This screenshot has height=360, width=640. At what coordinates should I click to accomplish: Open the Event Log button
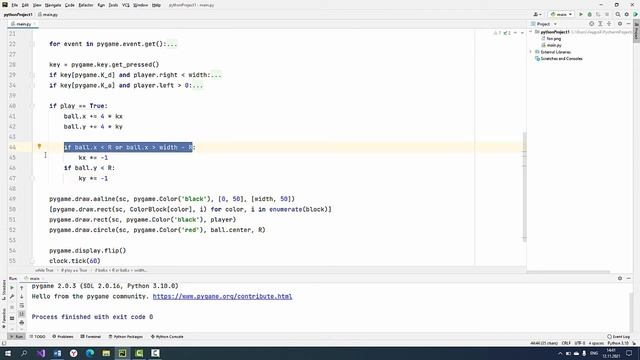click(x=618, y=337)
